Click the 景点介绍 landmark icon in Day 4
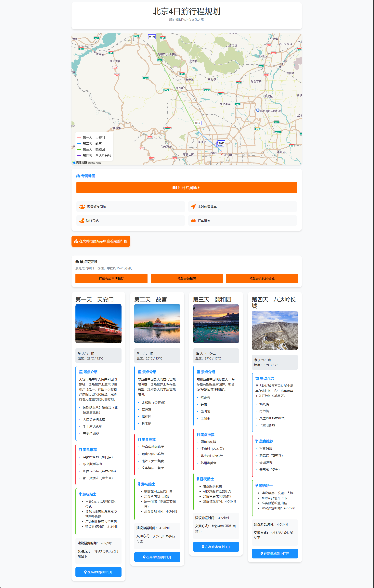 coord(257,378)
